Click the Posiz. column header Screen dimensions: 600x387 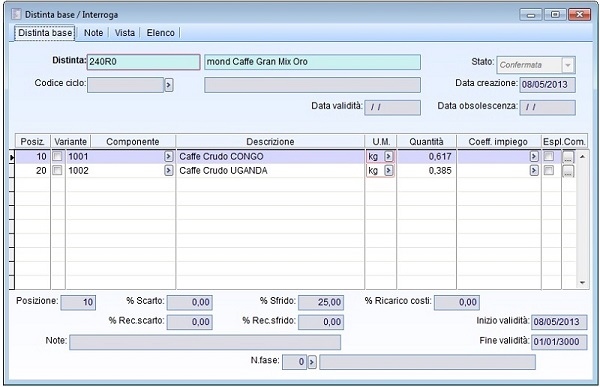[33, 142]
